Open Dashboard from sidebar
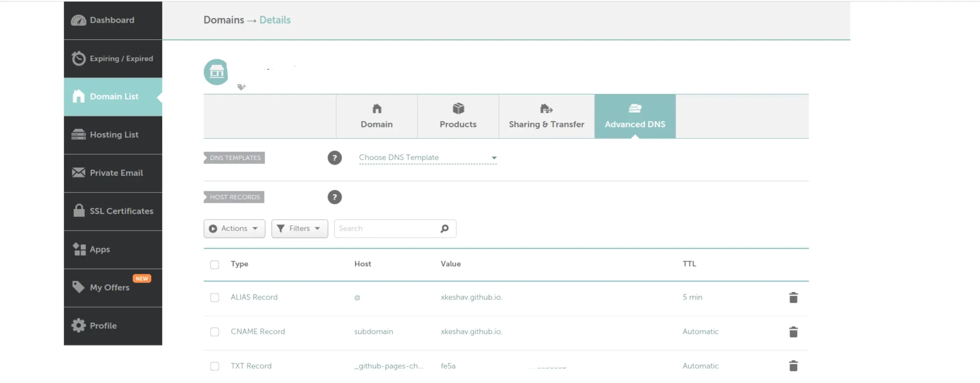Screen dimensions: 980x383 pyautogui.click(x=113, y=20)
